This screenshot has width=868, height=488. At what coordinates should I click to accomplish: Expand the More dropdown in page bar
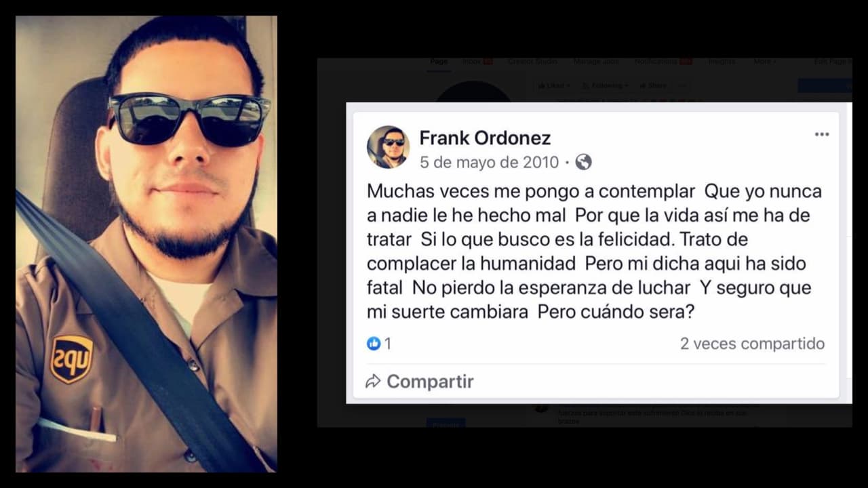pos(764,62)
